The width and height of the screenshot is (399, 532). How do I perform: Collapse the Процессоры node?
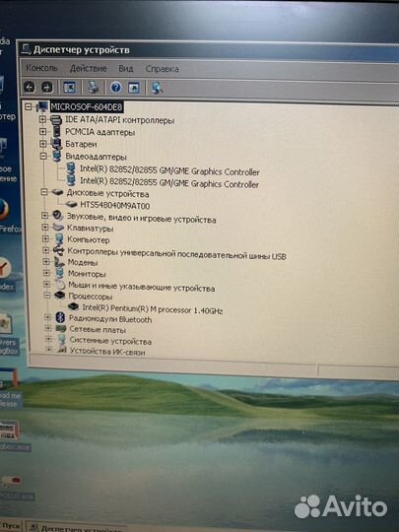tap(47, 296)
